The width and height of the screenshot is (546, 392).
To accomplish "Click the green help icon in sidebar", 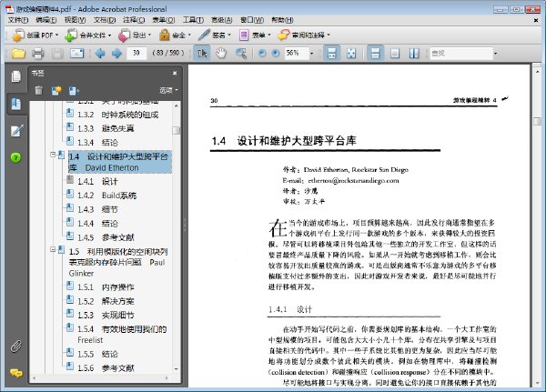I will [15, 157].
